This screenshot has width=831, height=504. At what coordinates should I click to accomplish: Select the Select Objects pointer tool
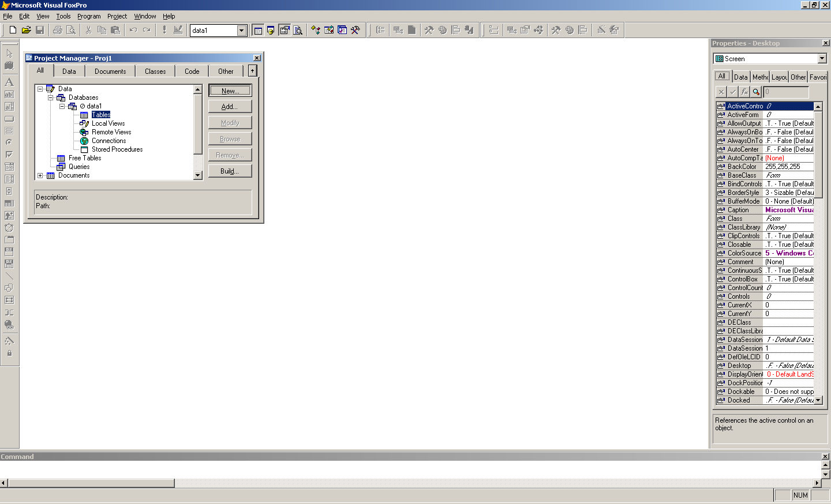[x=9, y=53]
